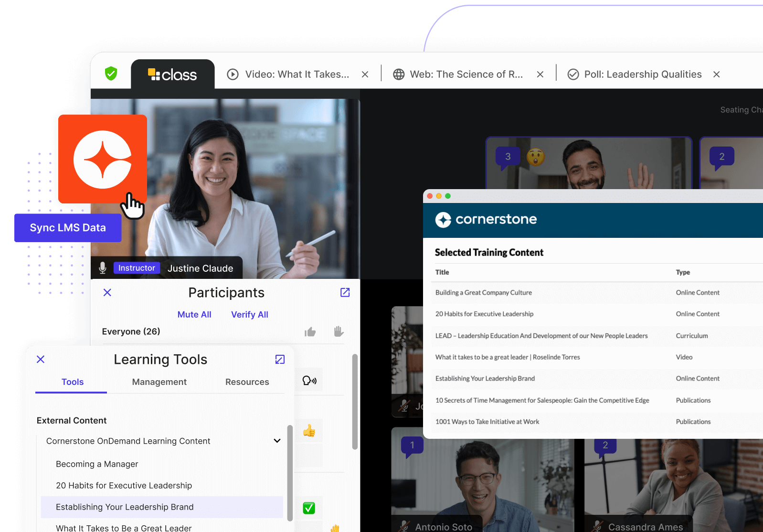Pop out the Participants panel
The height and width of the screenshot is (532, 763).
pos(345,292)
